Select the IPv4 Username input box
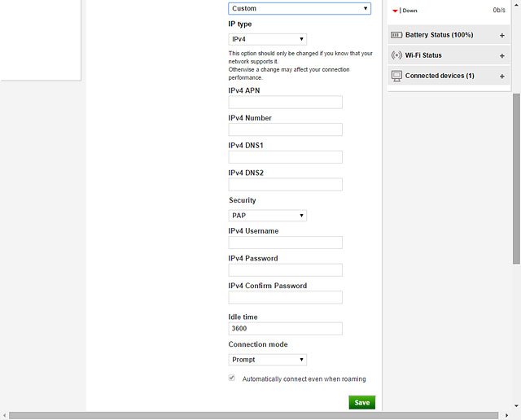This screenshot has width=521, height=420. pos(285,243)
